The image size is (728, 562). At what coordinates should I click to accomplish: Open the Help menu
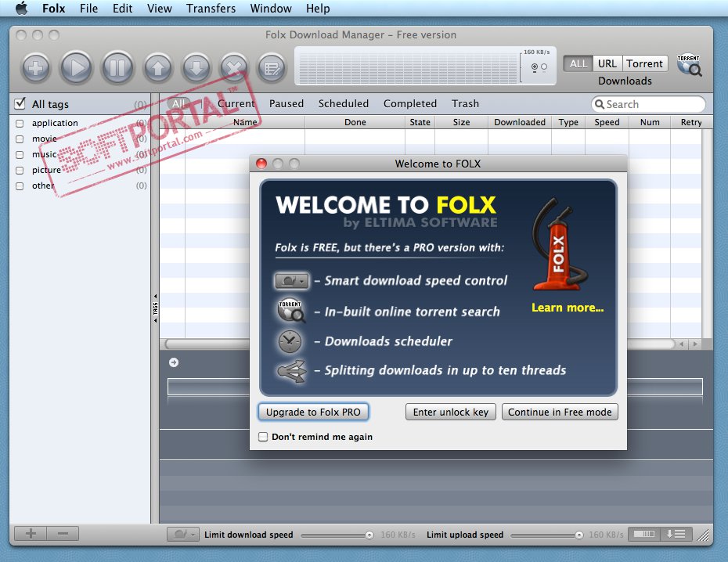coord(318,9)
